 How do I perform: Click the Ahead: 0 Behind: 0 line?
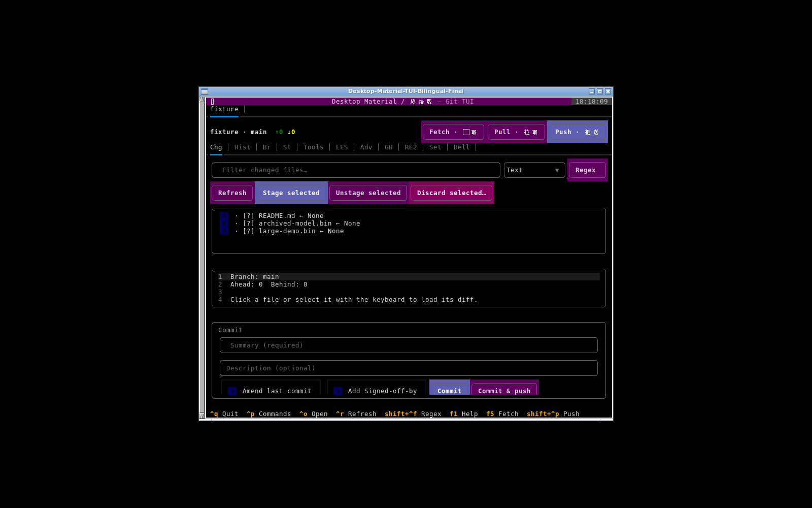click(409, 284)
